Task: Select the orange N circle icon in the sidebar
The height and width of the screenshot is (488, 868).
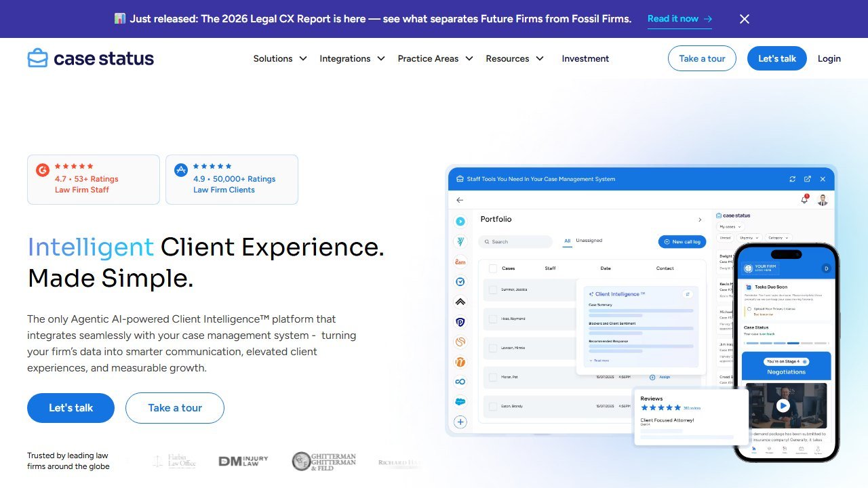Action: [460, 362]
